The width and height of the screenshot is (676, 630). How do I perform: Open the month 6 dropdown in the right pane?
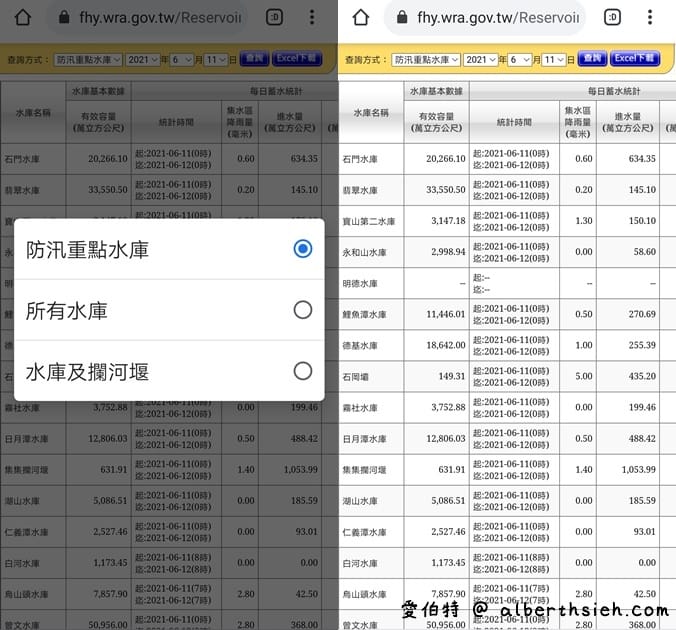pyautogui.click(x=520, y=60)
